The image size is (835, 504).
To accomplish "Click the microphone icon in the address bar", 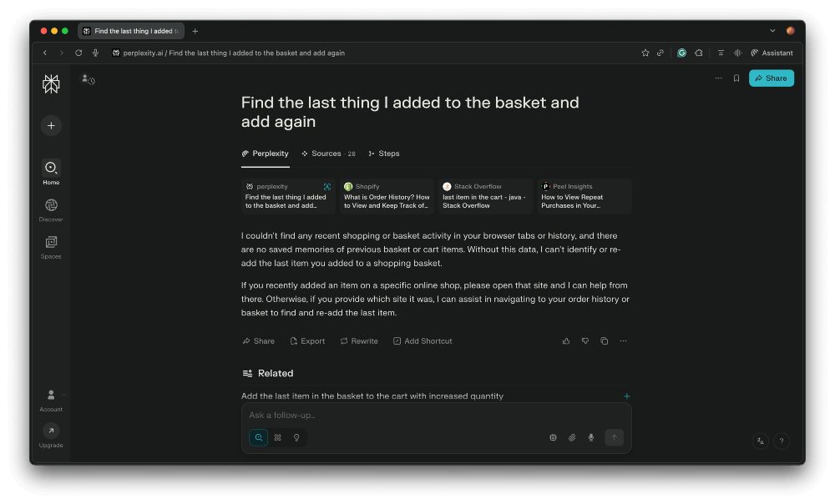I will click(x=95, y=53).
